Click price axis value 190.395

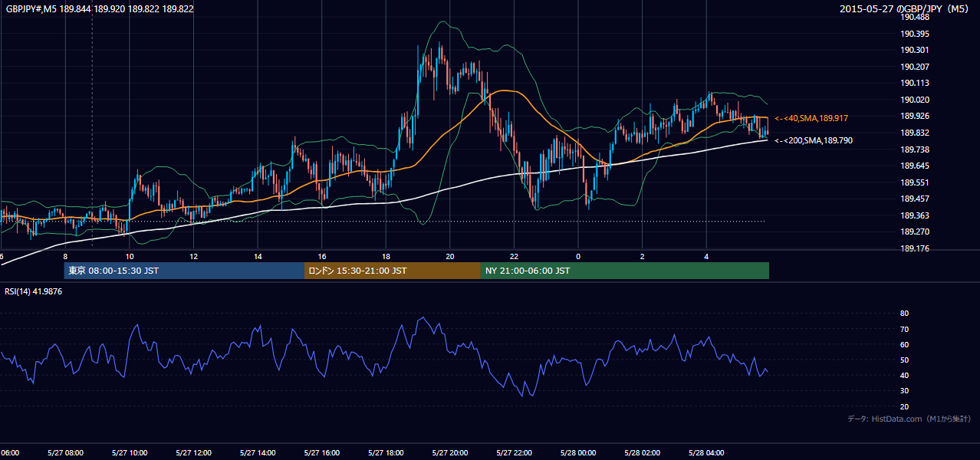tap(915, 34)
